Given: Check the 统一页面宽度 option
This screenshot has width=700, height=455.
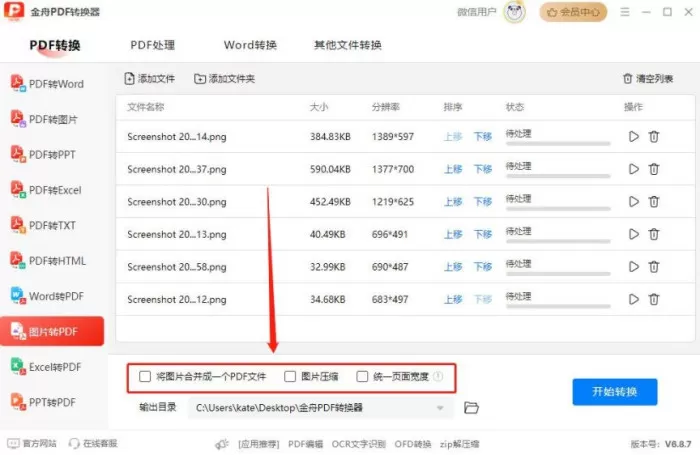Looking at the screenshot, I should (x=362, y=376).
